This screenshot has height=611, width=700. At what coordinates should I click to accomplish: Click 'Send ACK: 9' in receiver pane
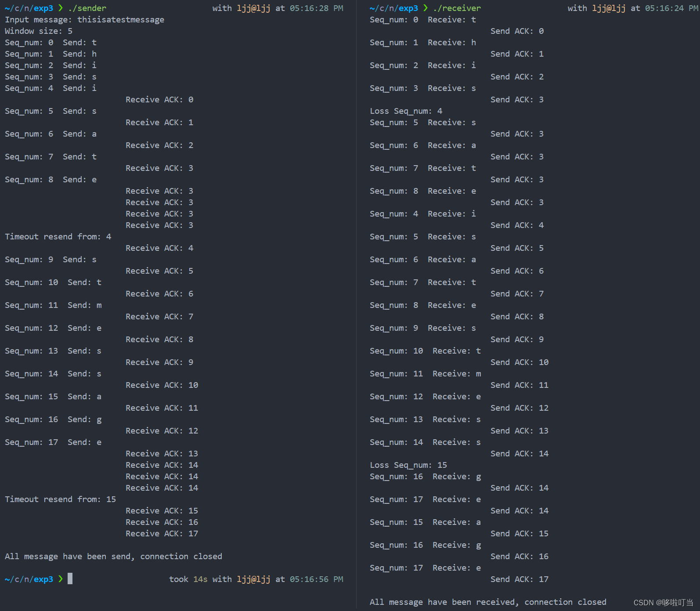[517, 340]
